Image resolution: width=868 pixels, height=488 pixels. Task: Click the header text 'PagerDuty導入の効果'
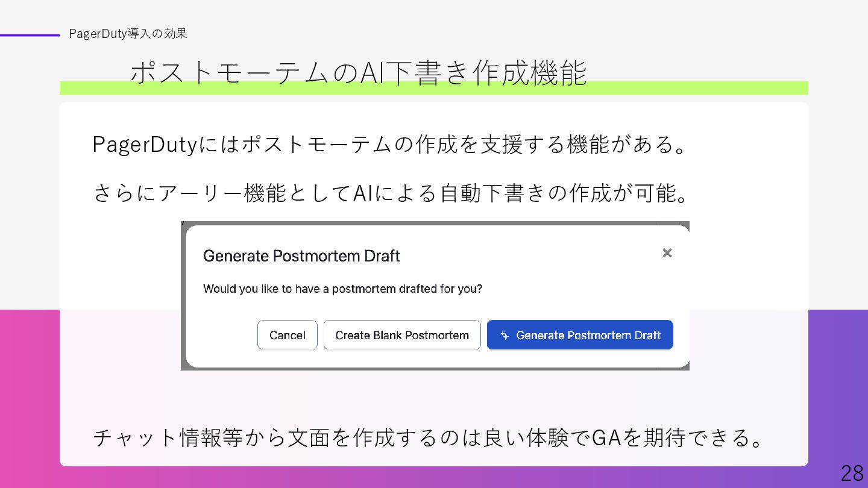click(128, 34)
